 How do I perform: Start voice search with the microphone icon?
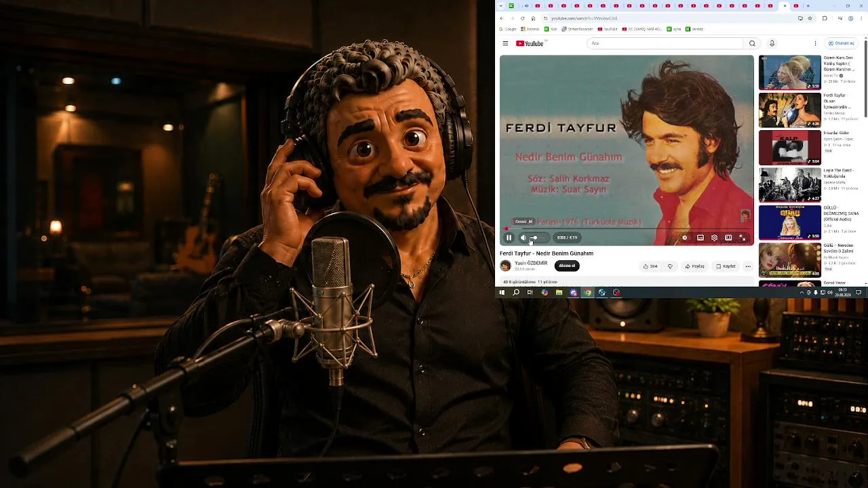click(x=772, y=43)
